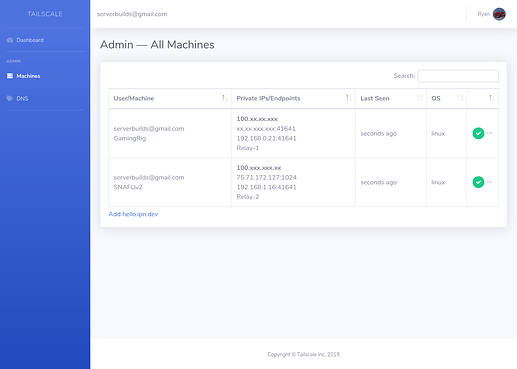Open the ellipsis menu for SNAFUv2 row
This screenshot has width=517, height=369.
click(x=489, y=182)
